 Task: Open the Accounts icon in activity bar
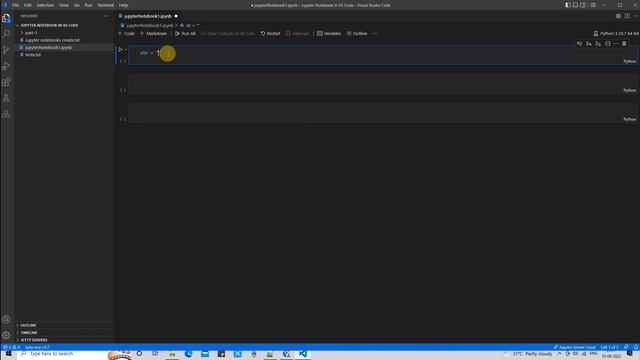coord(6,319)
